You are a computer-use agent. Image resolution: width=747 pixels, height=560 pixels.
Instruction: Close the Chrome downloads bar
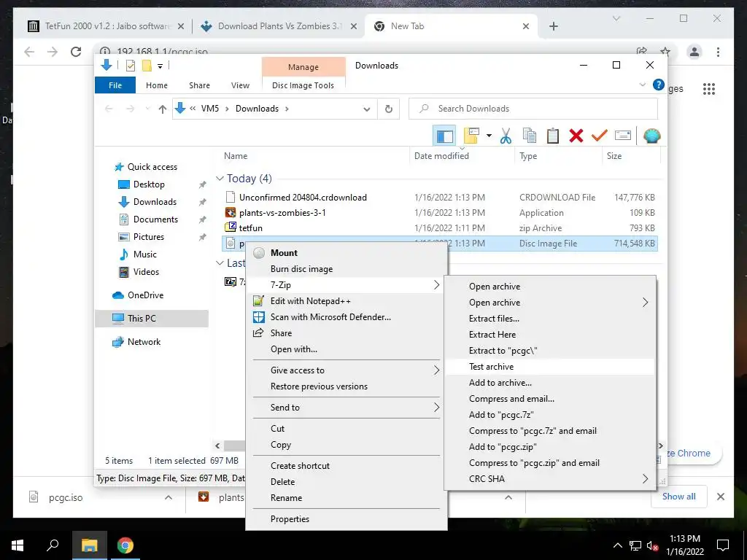tap(720, 497)
